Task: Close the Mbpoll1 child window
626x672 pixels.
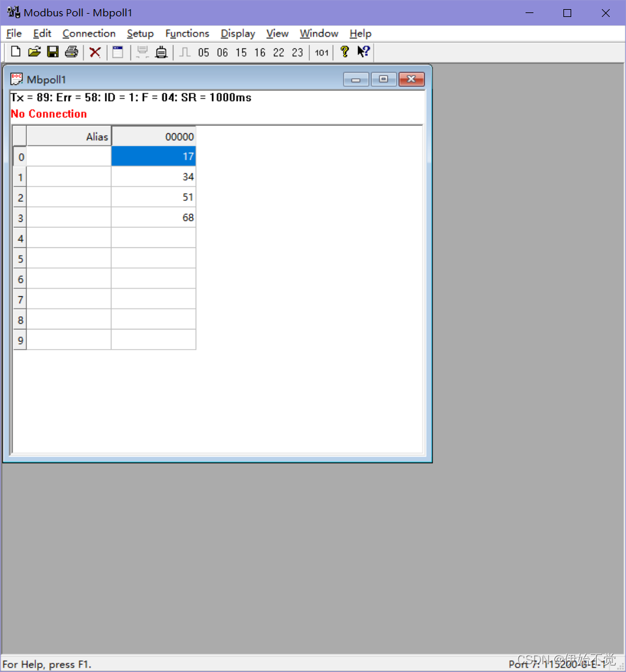Action: coord(411,80)
